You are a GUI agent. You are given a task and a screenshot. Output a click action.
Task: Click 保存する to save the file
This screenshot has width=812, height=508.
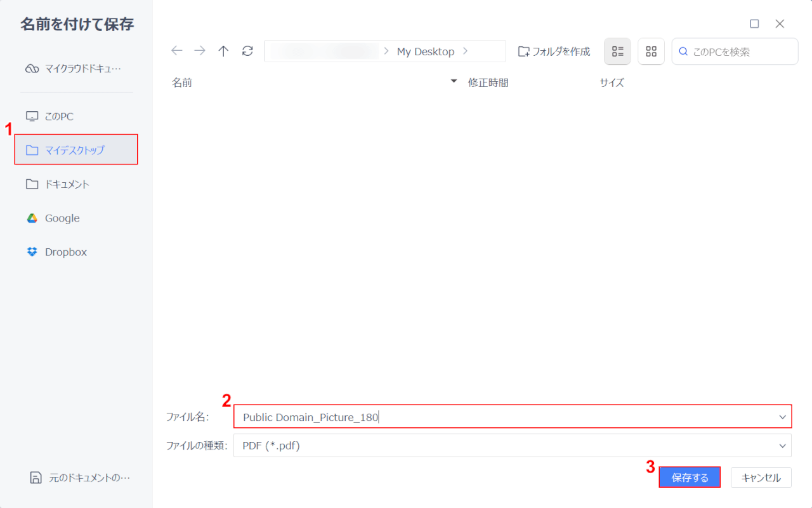(x=690, y=478)
